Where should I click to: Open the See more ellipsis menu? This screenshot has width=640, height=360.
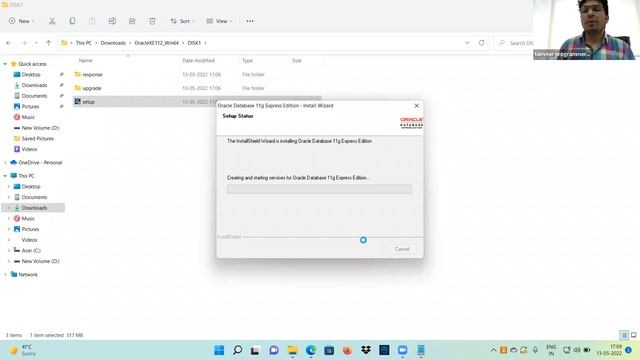point(250,21)
